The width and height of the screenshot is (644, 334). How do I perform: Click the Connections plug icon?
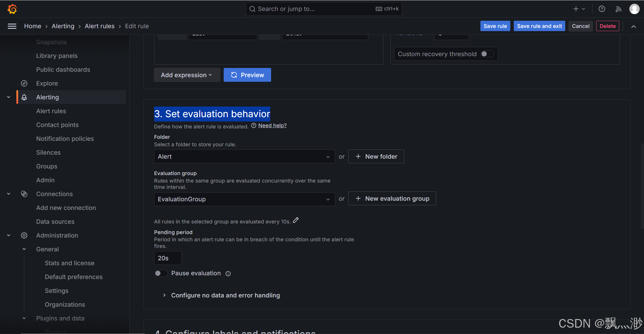click(24, 194)
